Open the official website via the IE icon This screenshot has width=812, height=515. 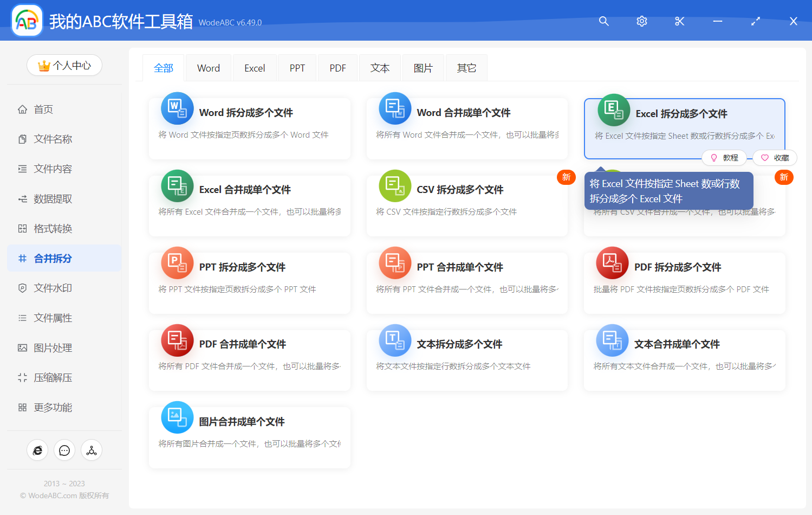coord(37,450)
